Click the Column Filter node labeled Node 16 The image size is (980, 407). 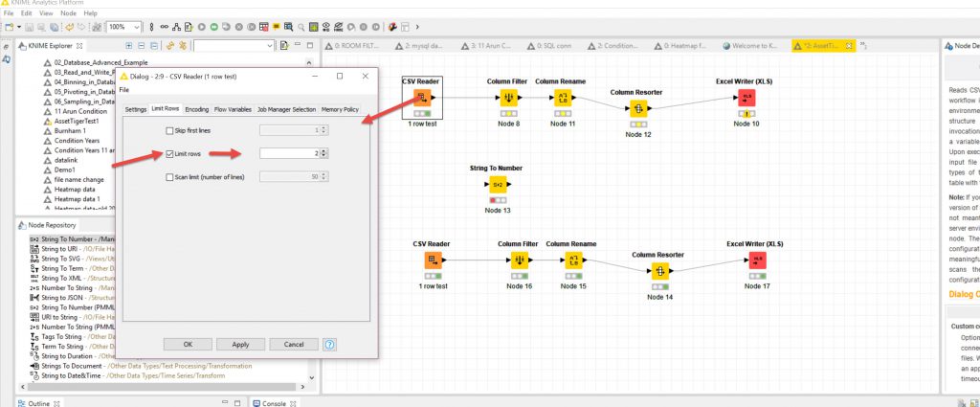520,260
